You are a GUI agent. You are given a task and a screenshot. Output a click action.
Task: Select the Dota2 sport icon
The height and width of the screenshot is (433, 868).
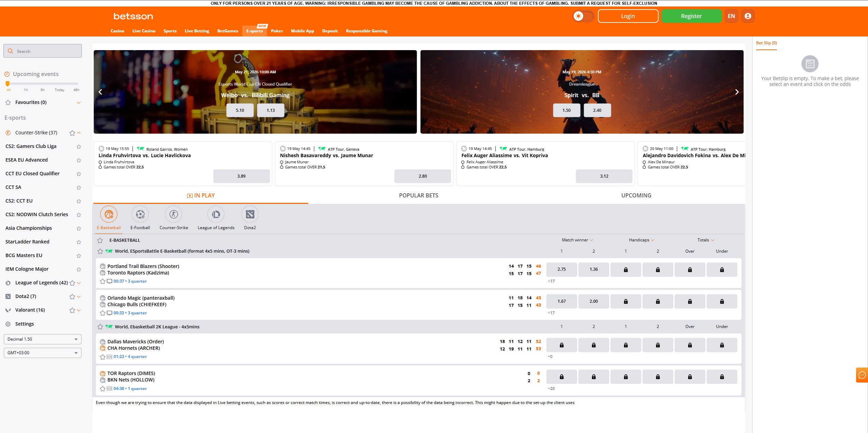click(250, 214)
